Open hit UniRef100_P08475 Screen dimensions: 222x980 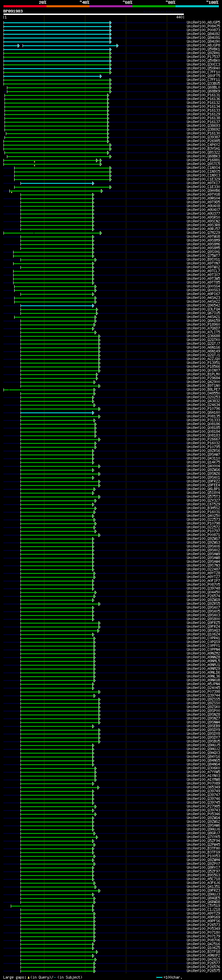tap(203, 26)
